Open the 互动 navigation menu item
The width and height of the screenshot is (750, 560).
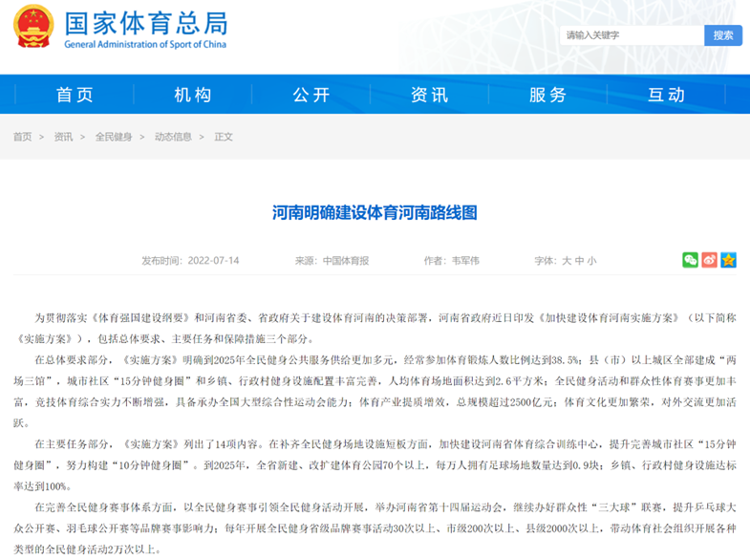pos(666,95)
